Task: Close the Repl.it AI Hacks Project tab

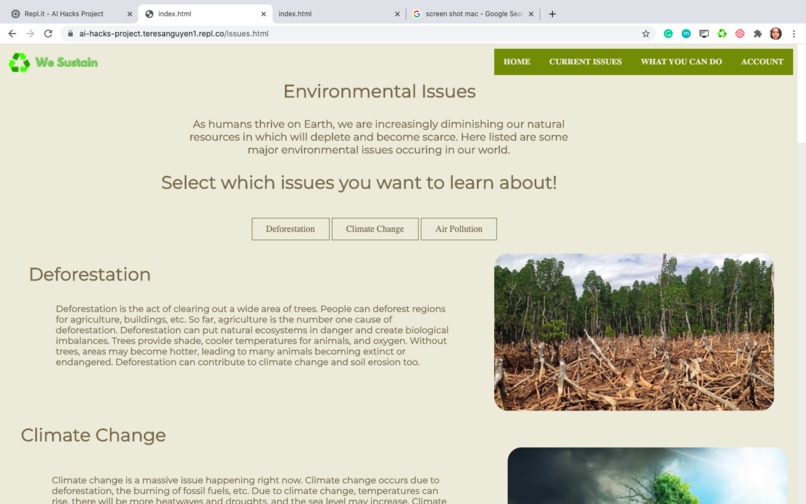Action: 130,14
